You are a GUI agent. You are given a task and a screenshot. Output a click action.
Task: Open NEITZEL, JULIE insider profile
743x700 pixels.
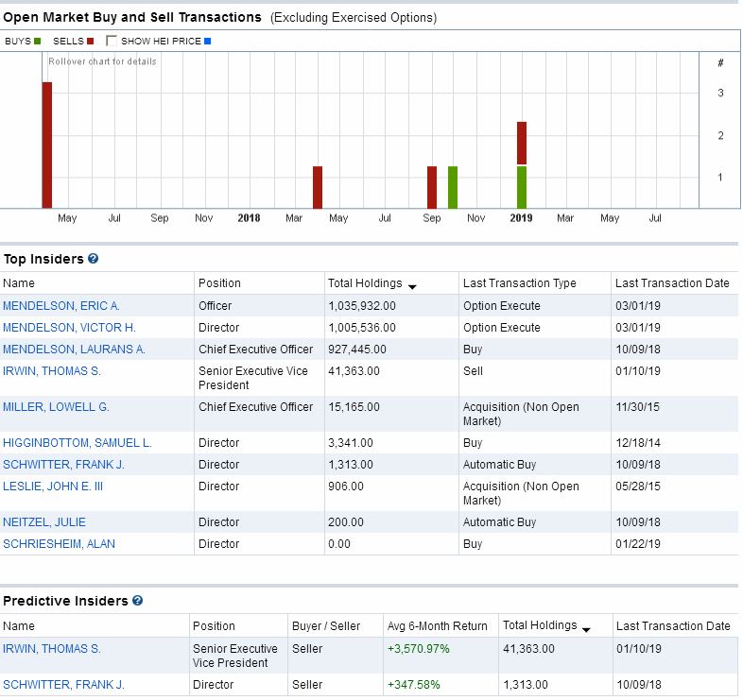[44, 522]
